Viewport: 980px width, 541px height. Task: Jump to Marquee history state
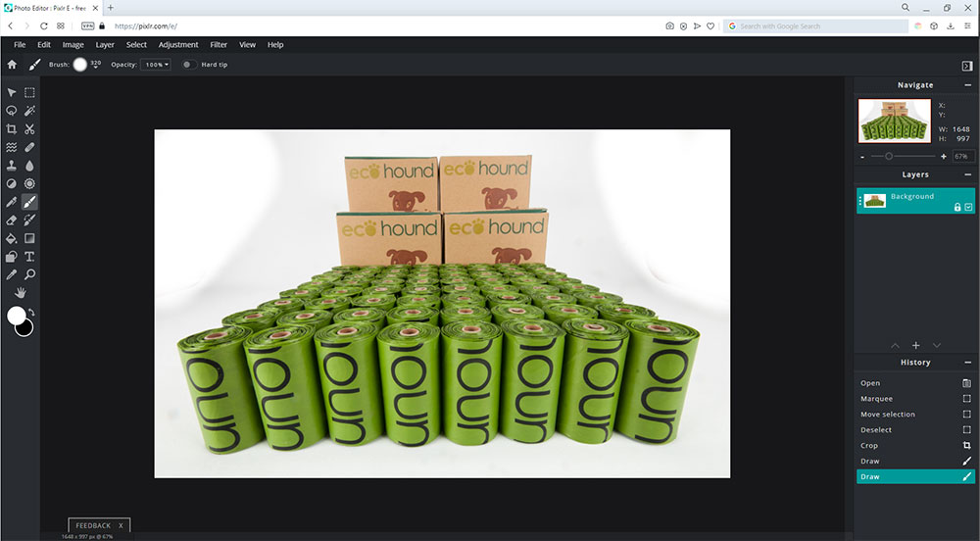(x=915, y=399)
